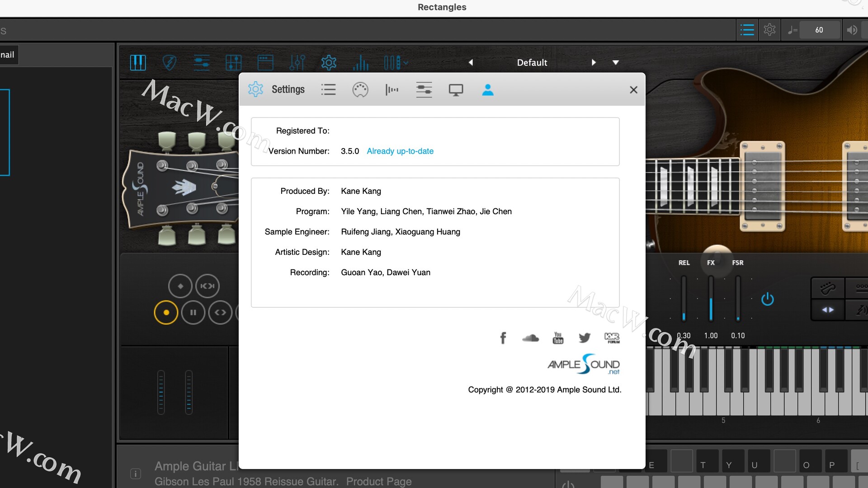The width and height of the screenshot is (868, 488).
Task: Toggle the blue FX power button
Action: pos(767,299)
